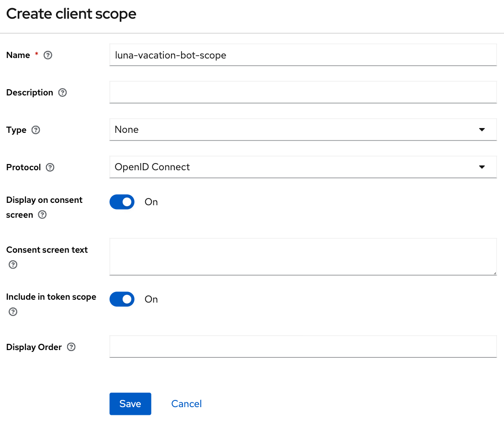The width and height of the screenshot is (504, 422).
Task: Focus the Name field with luna-vacation-bot-scope
Action: pos(303,55)
